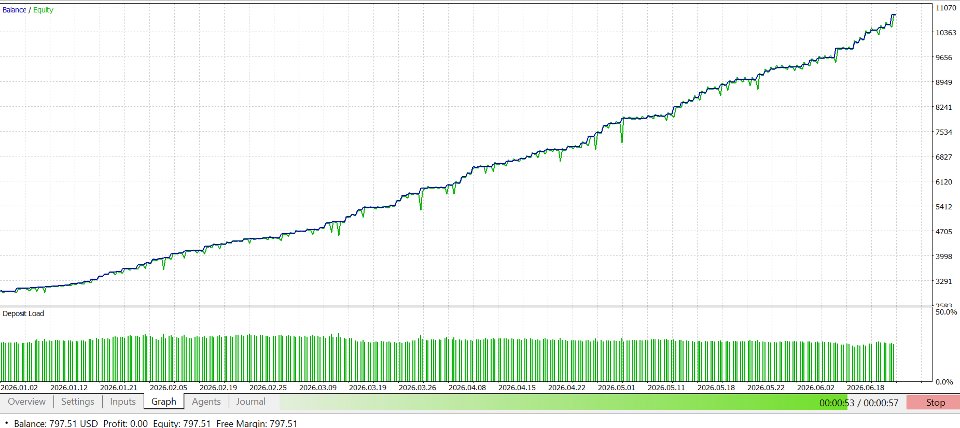This screenshot has width=960, height=428.
Task: Click the elapsed time 00:00:53 / 00:00:57
Action: point(860,403)
